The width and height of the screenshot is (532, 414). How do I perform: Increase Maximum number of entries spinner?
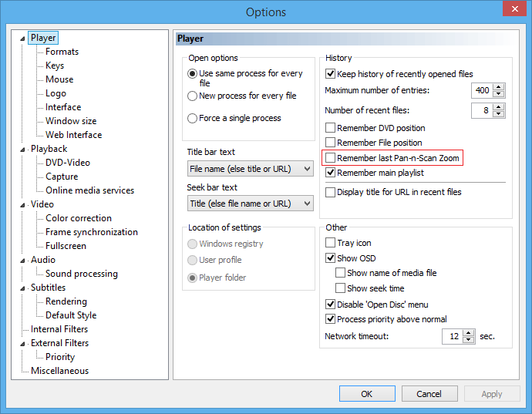tap(498, 87)
